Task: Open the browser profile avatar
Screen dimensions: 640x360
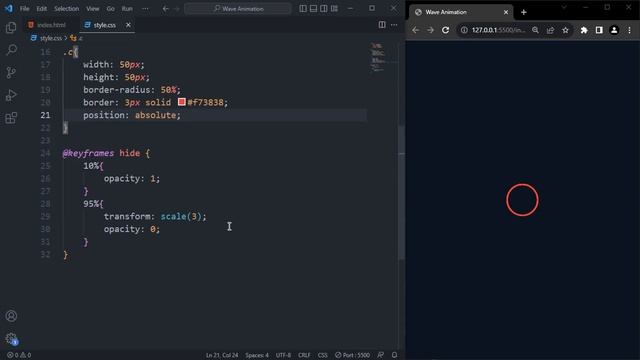Action: coord(614,30)
